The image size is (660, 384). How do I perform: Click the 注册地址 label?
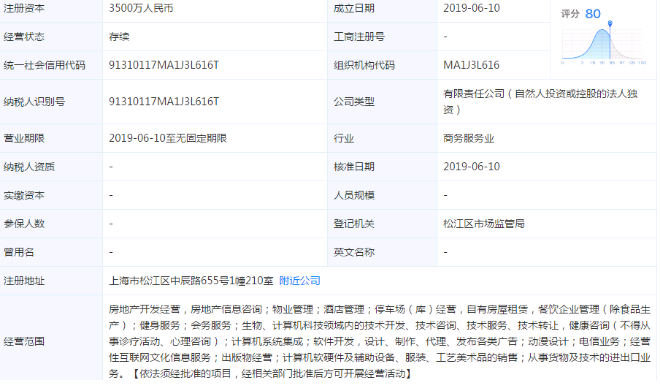click(24, 281)
